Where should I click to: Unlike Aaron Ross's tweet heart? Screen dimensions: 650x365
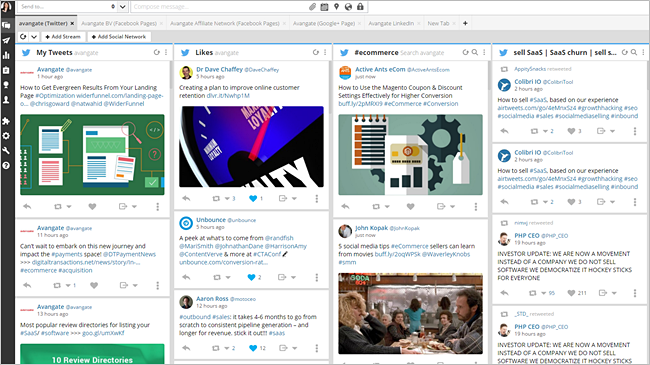253,348
